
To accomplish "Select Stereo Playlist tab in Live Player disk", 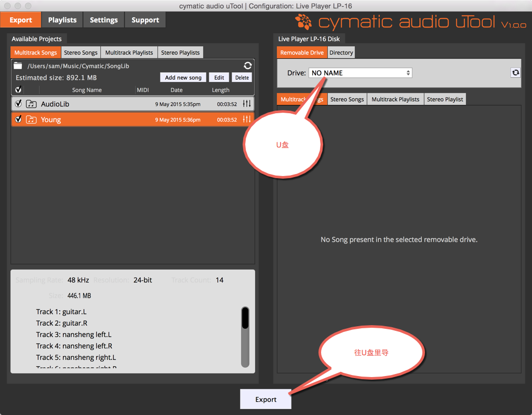I will 445,99.
